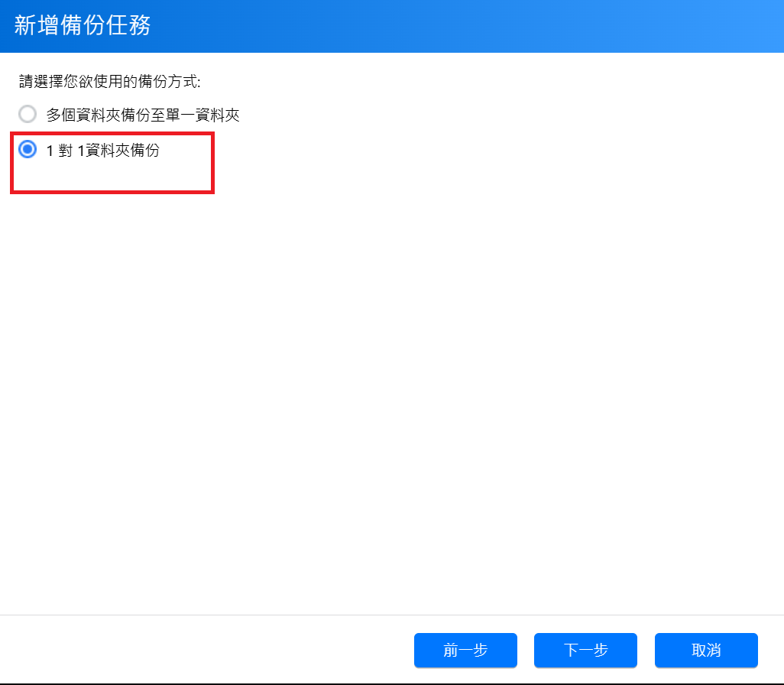Click the empty grey radio circle
784x685 pixels.
[x=28, y=114]
